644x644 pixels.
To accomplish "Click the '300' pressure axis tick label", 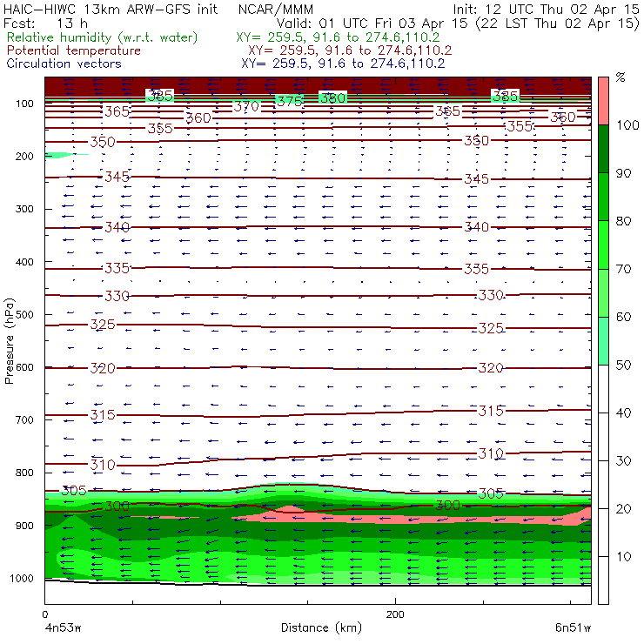I will (24, 209).
